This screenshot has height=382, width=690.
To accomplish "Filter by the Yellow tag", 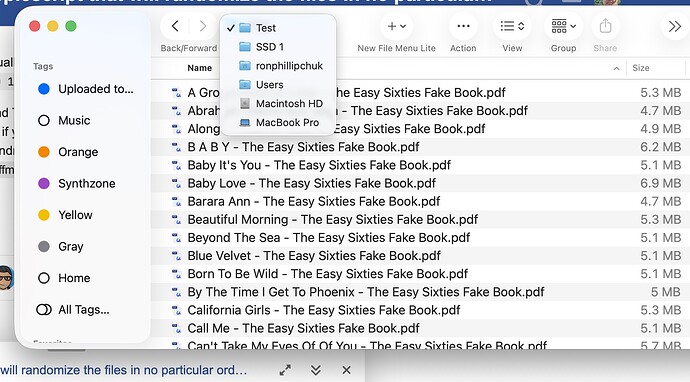I will 66,215.
